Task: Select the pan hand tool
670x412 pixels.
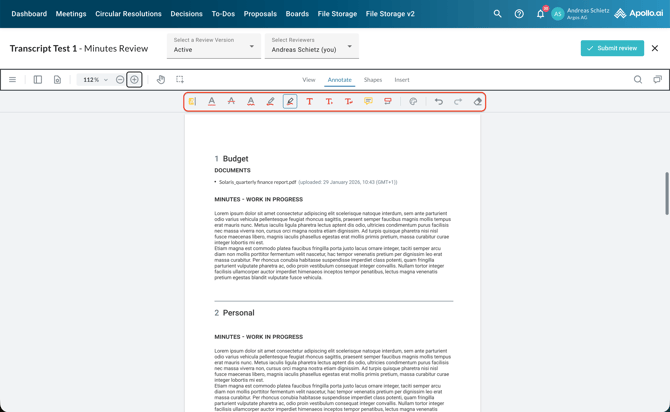Action: pos(161,80)
